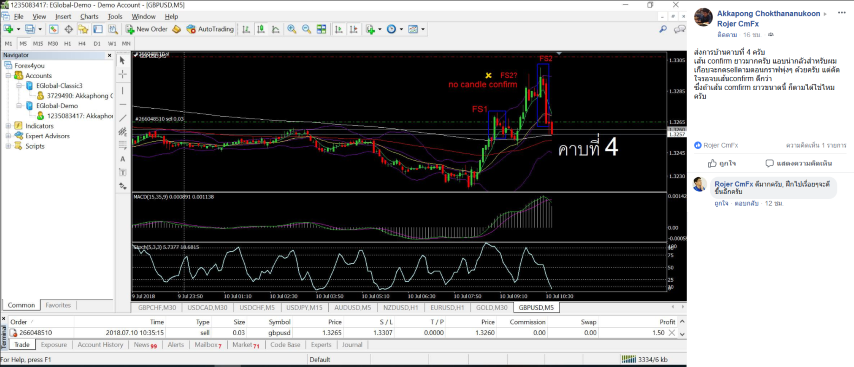Click the Zoom Out magnifier icon
854x367 pixels.
307,29
